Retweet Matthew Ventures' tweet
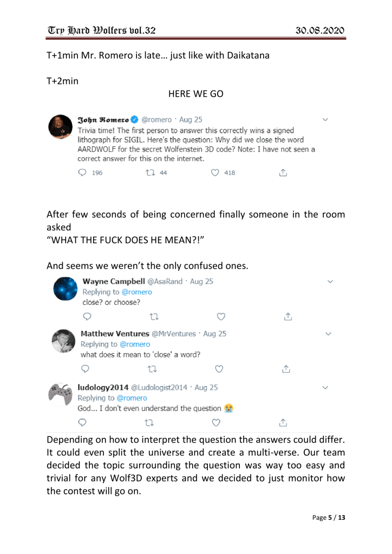Image resolution: width=392 pixels, height=554 pixels. pos(152,369)
